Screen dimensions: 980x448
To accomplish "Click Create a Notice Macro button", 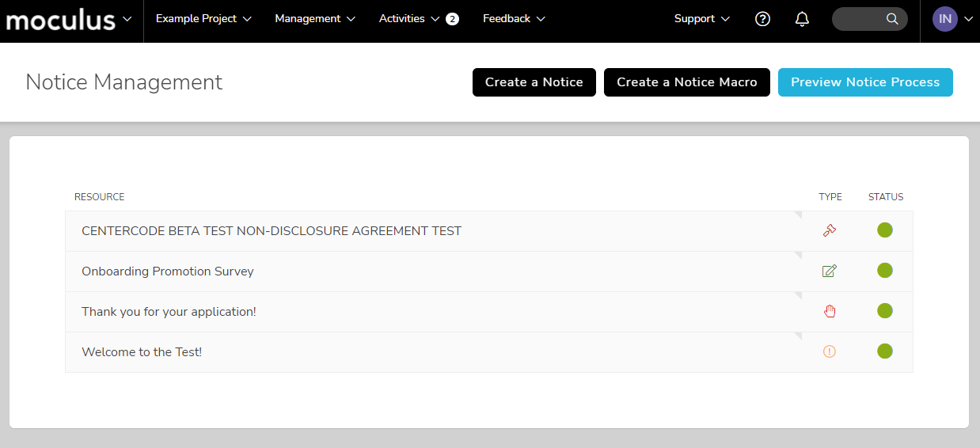I will (x=687, y=82).
